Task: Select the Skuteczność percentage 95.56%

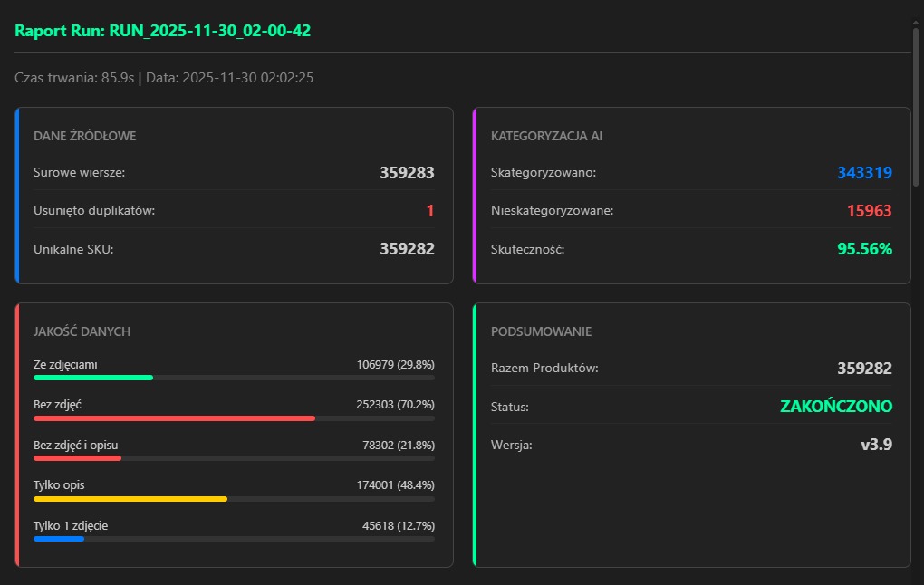Action: click(864, 249)
